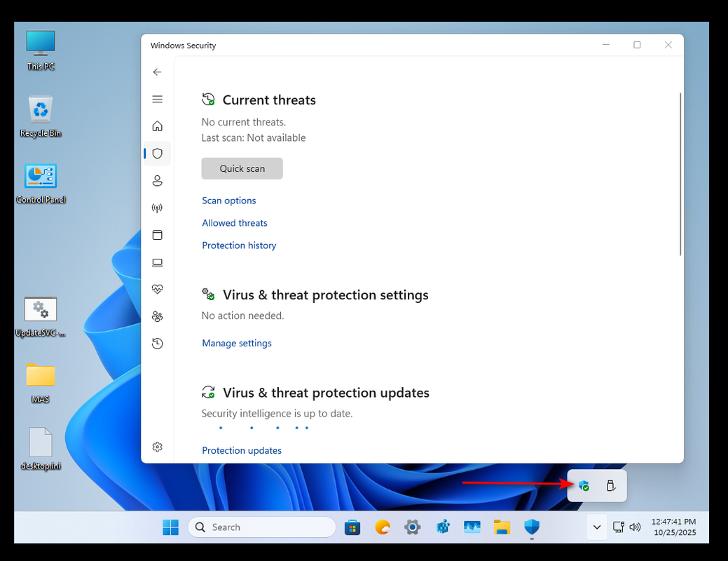Click the Current threats heading
728x561 pixels.
pyautogui.click(x=269, y=100)
